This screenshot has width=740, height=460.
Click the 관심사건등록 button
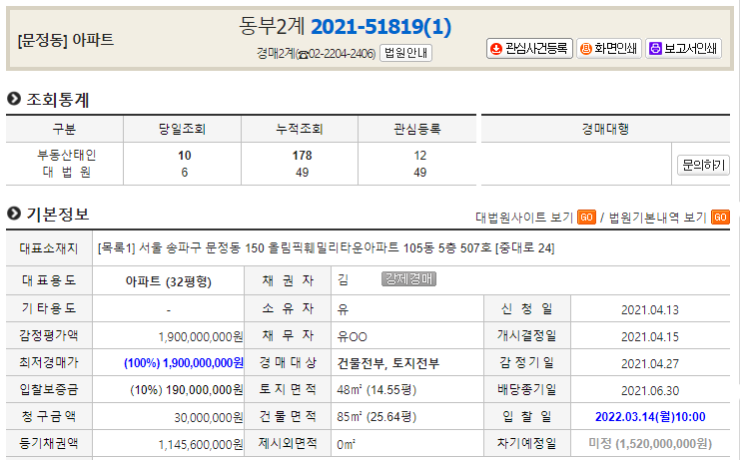coord(529,49)
